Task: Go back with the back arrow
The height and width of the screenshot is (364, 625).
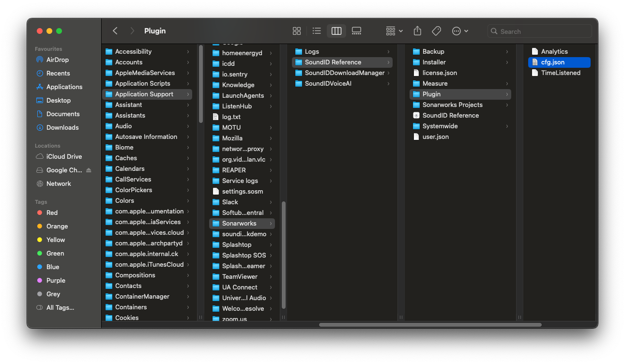Action: click(x=115, y=31)
